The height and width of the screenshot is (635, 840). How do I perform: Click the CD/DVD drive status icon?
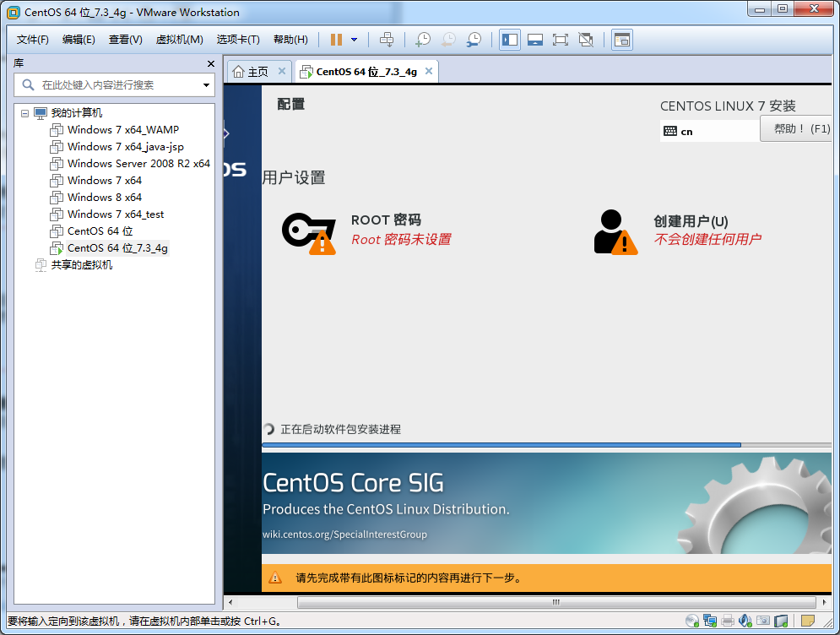click(x=692, y=621)
